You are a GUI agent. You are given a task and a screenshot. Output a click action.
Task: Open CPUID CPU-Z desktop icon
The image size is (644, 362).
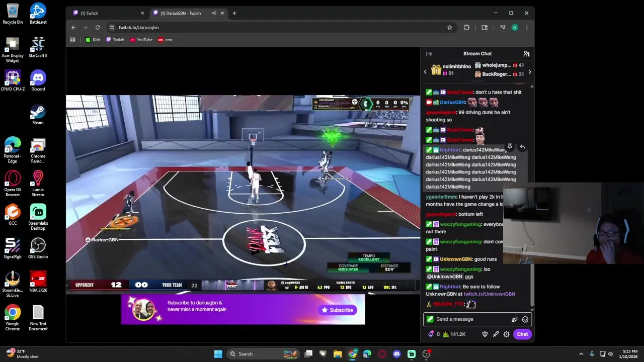tap(13, 80)
